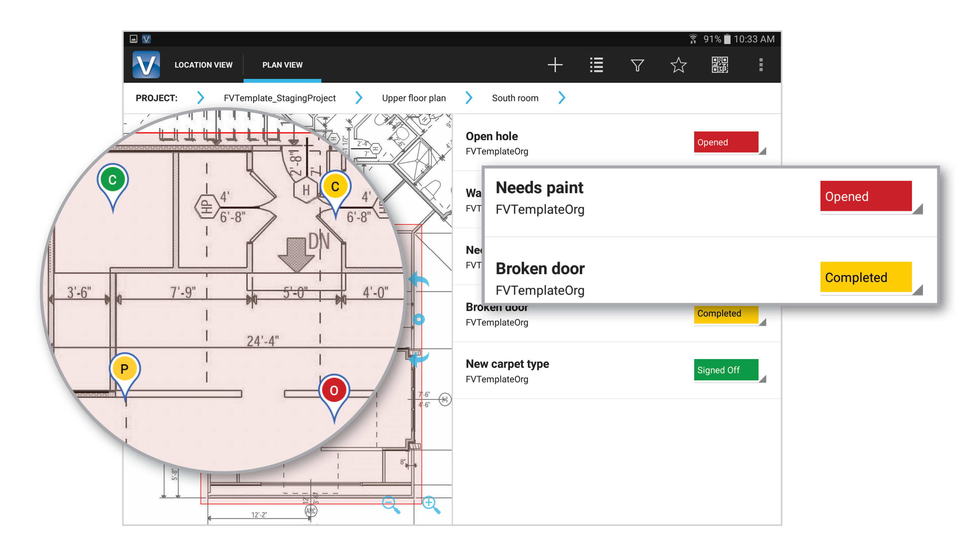
Task: Open the list view icon
Action: point(596,65)
